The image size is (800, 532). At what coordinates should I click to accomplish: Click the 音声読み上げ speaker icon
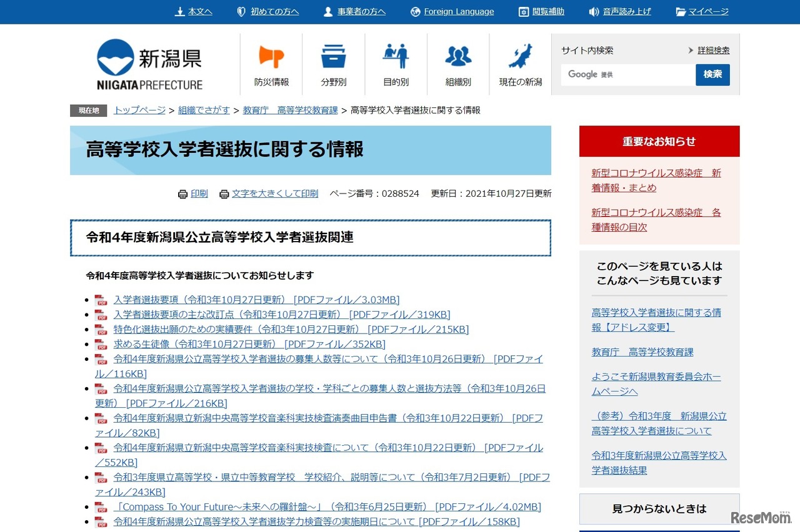[594, 11]
